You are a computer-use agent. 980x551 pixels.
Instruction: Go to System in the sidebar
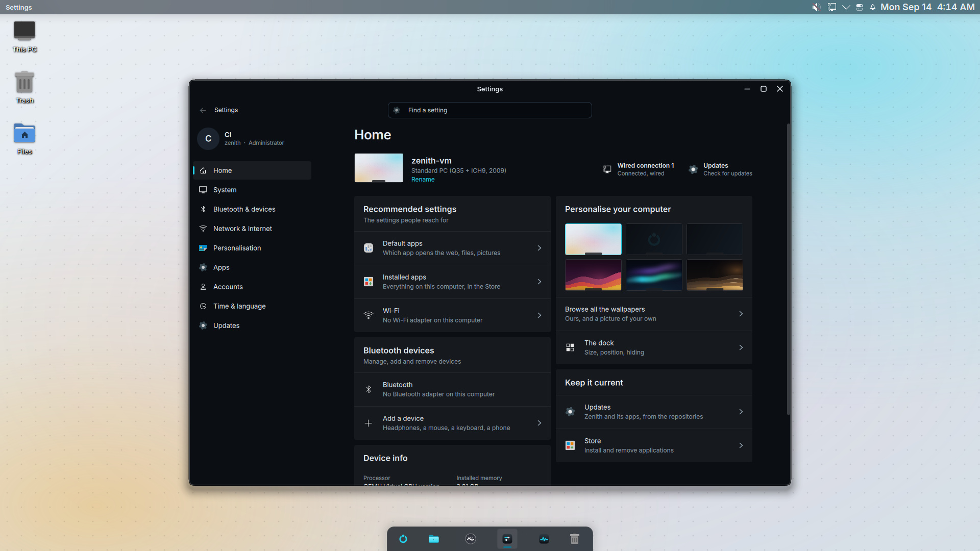[x=252, y=190]
